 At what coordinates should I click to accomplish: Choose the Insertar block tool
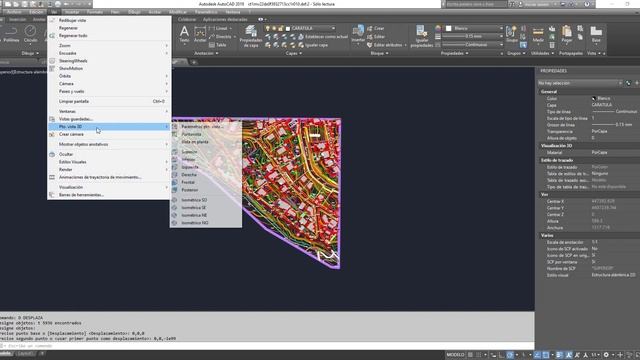coord(358,34)
